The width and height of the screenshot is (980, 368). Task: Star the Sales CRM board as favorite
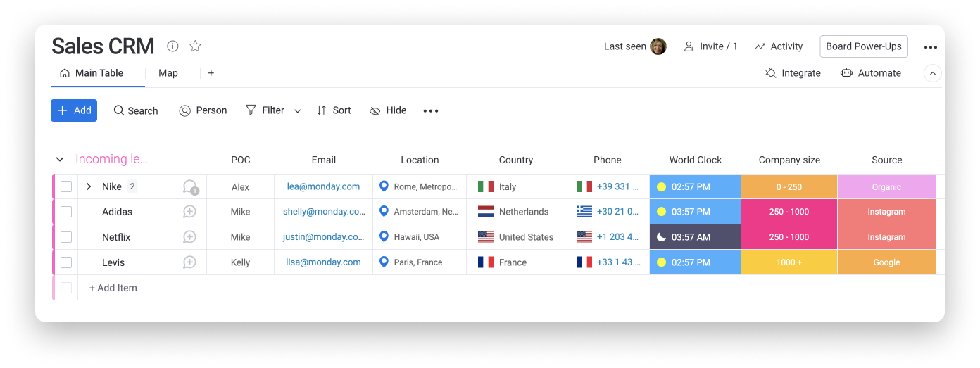tap(195, 46)
